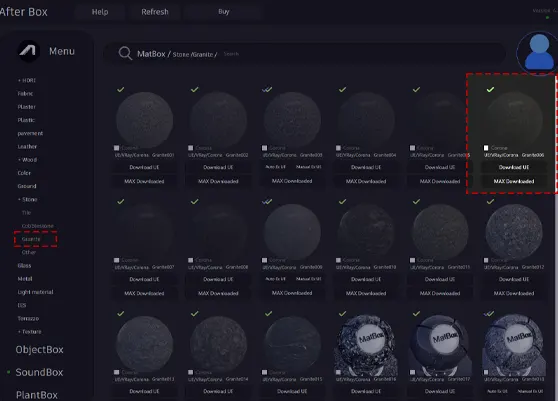Screen dimensions: 558x401
Task: Open the Light material category
Action: [35, 292]
